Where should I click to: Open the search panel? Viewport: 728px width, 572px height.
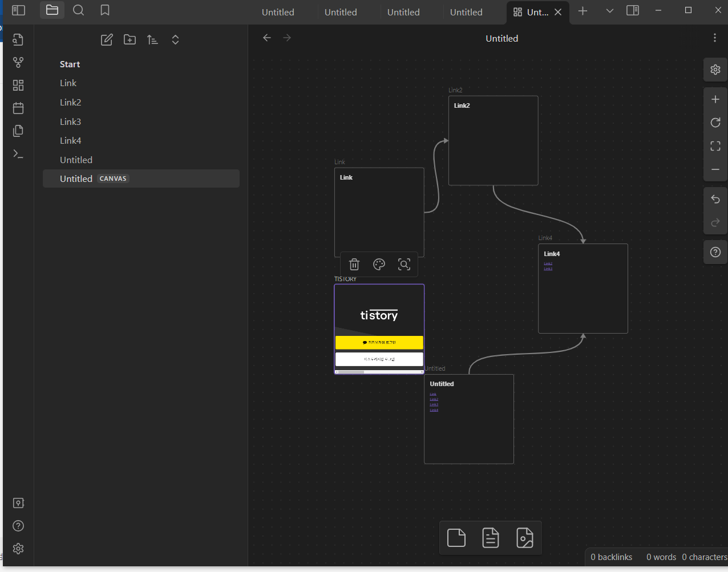tap(79, 10)
